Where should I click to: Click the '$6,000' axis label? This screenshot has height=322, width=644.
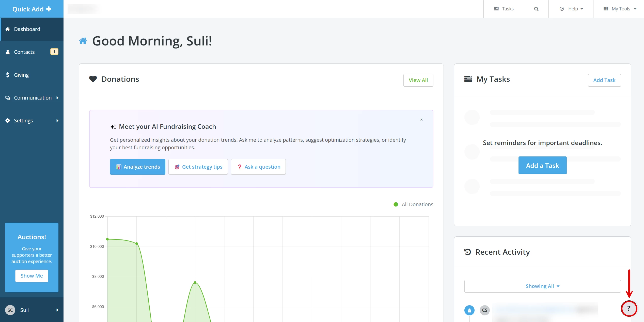tap(98, 307)
